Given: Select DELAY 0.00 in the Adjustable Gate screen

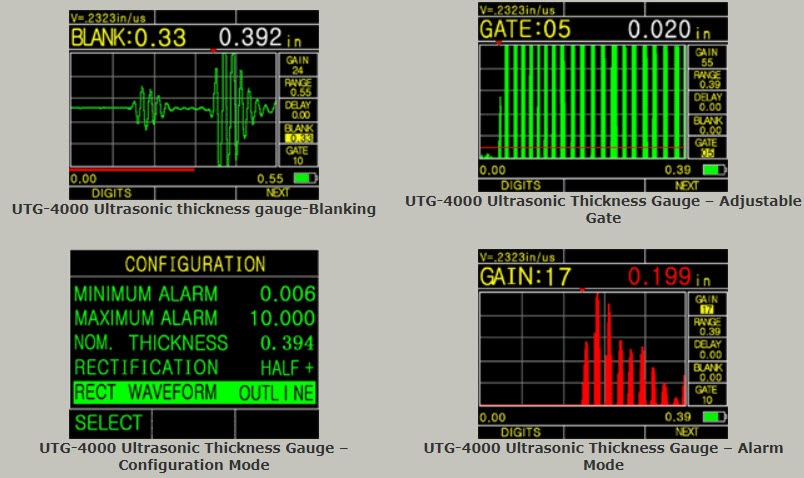Looking at the screenshot, I should pos(707,102).
